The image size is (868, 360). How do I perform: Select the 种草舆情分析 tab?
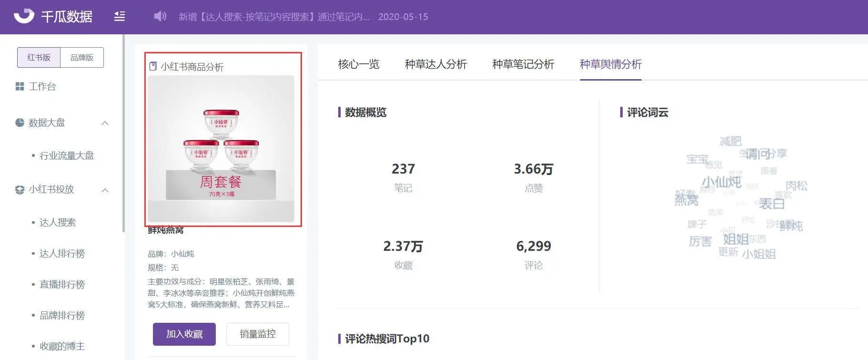coord(611,64)
